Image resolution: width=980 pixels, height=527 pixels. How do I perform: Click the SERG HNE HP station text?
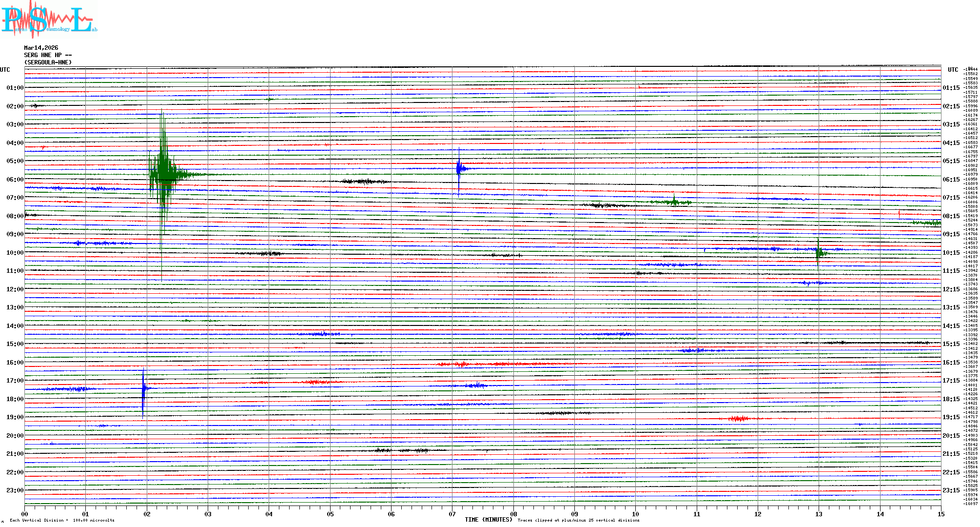coord(48,55)
